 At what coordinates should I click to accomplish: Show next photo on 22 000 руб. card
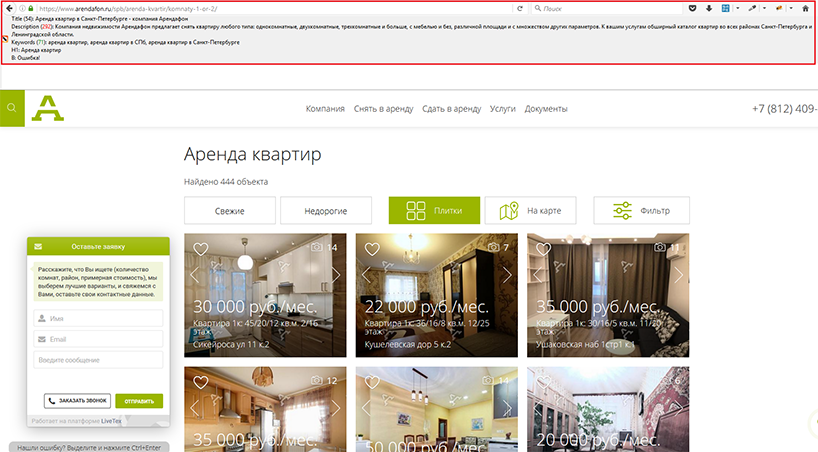click(507, 275)
